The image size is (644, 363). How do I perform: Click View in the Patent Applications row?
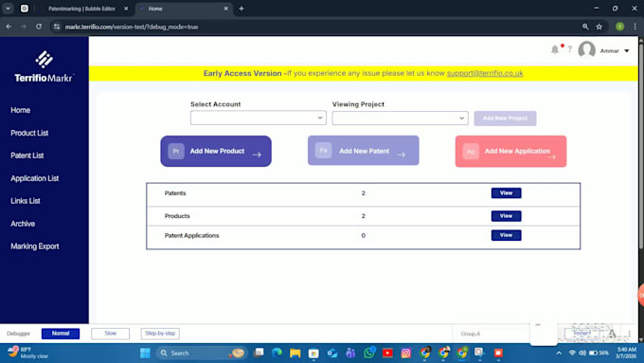[x=507, y=236]
